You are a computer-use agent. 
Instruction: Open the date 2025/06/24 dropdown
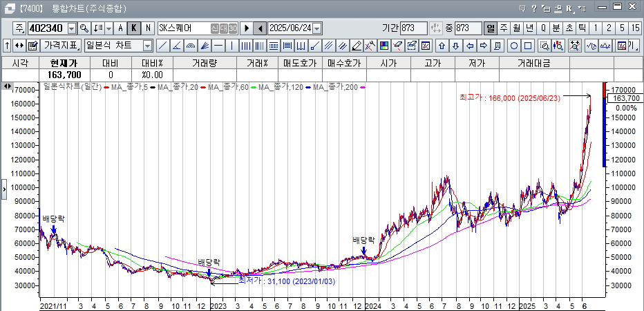[317, 28]
